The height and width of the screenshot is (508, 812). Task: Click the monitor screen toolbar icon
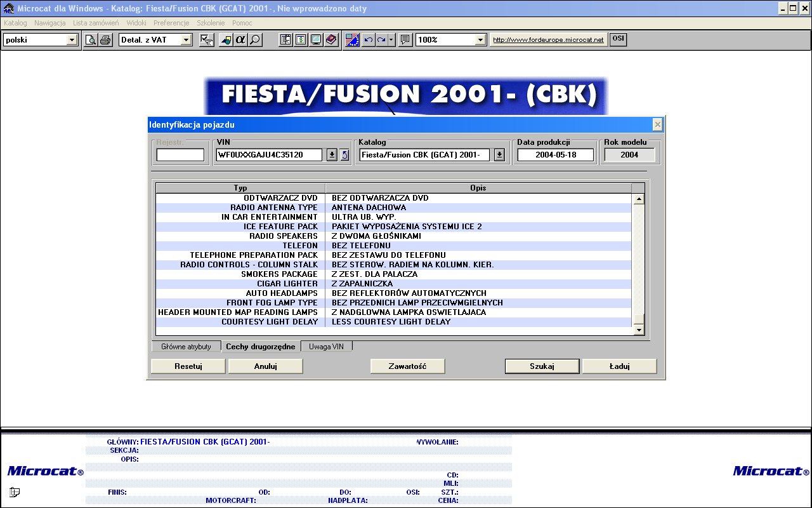tap(315, 40)
